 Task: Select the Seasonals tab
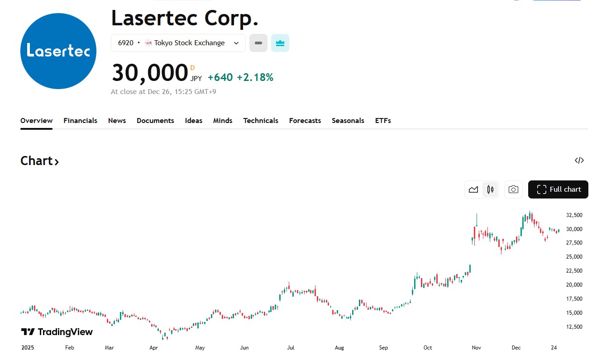tap(348, 121)
